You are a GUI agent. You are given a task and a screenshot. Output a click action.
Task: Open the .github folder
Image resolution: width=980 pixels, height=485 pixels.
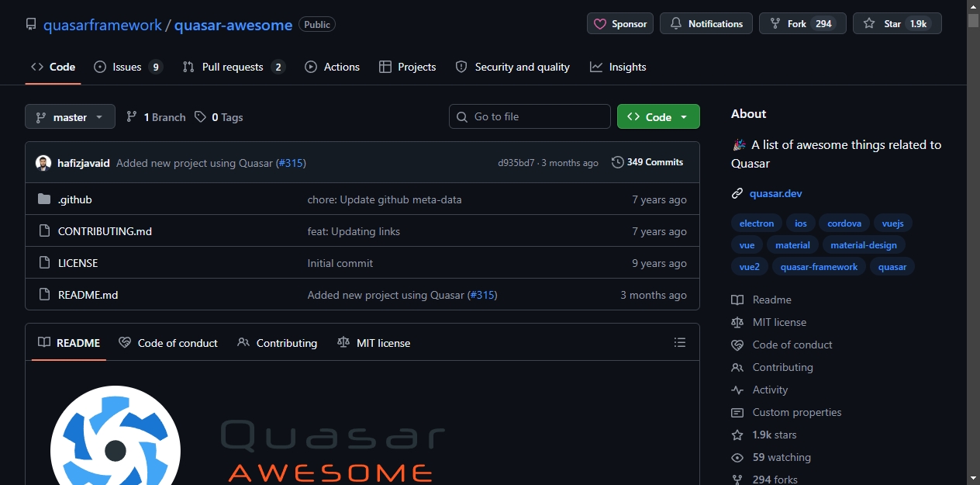coord(75,199)
